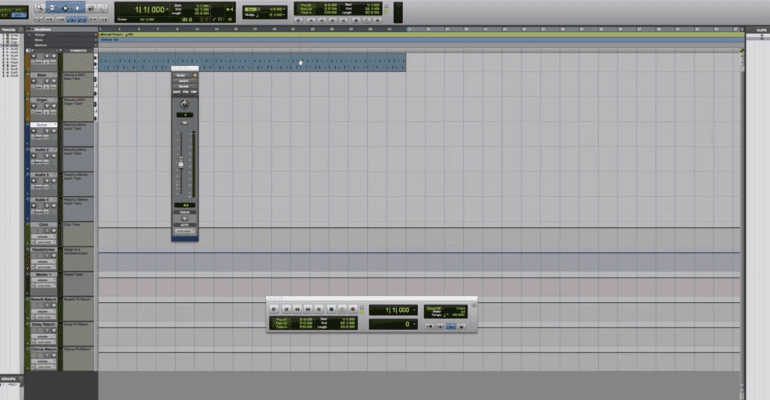This screenshot has height=400, width=770.
Task: Toggle MIDI Merge in floating Transport
Action: tap(462, 326)
